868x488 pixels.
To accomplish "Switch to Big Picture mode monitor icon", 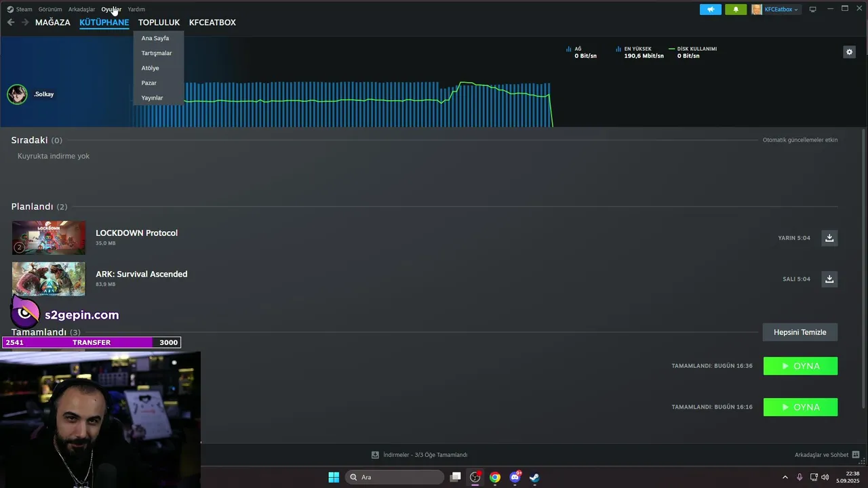I will [812, 9].
